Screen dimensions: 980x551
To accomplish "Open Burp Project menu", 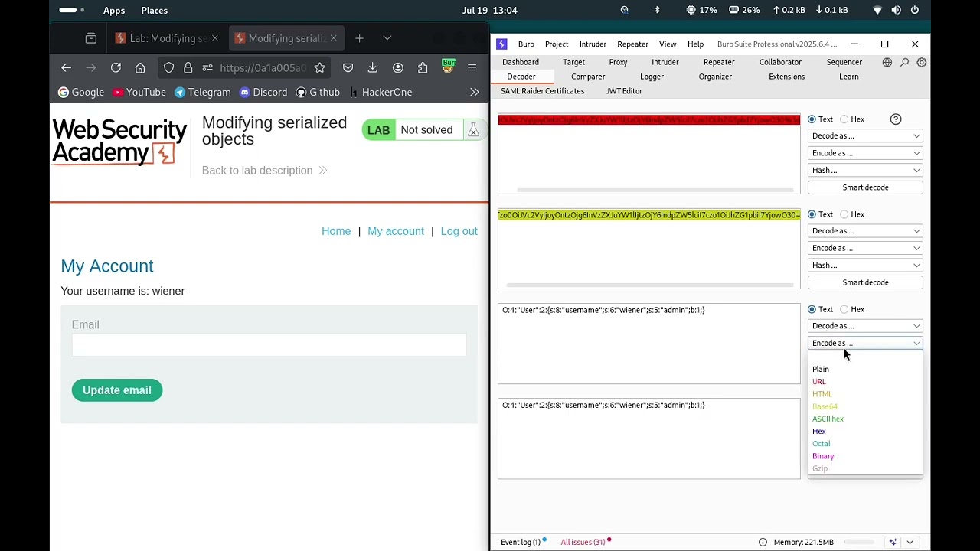I will (557, 44).
